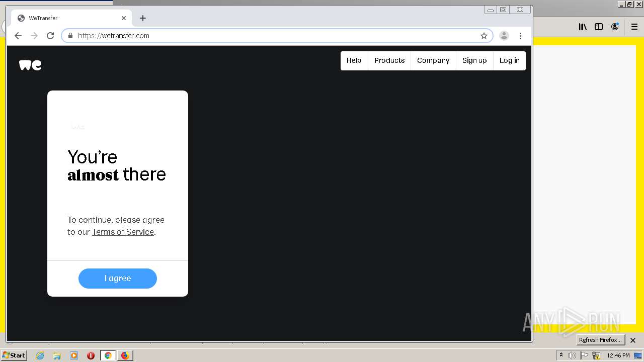644x362 pixels.
Task: Open the Terms of Service link
Action: [x=123, y=232]
